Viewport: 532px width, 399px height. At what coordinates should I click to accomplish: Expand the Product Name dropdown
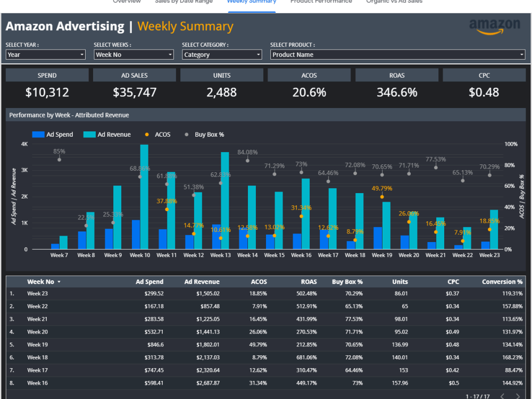(x=397, y=55)
